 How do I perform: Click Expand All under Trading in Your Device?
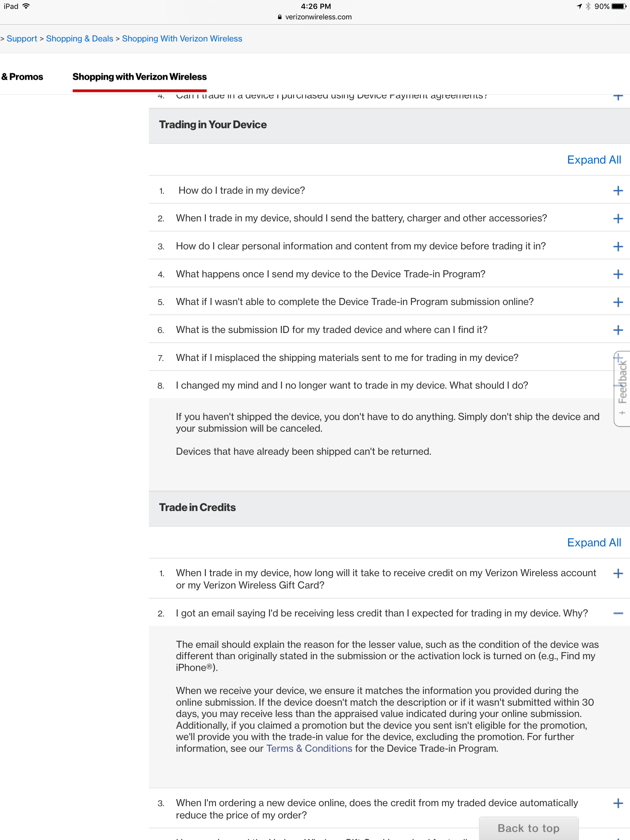click(x=594, y=160)
